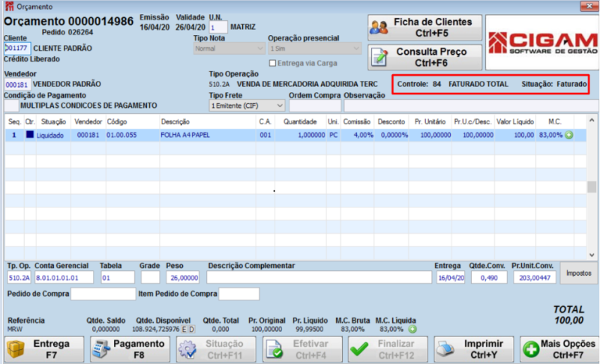Click the Tabela field 01
This screenshot has height=364, width=600.
118,278
